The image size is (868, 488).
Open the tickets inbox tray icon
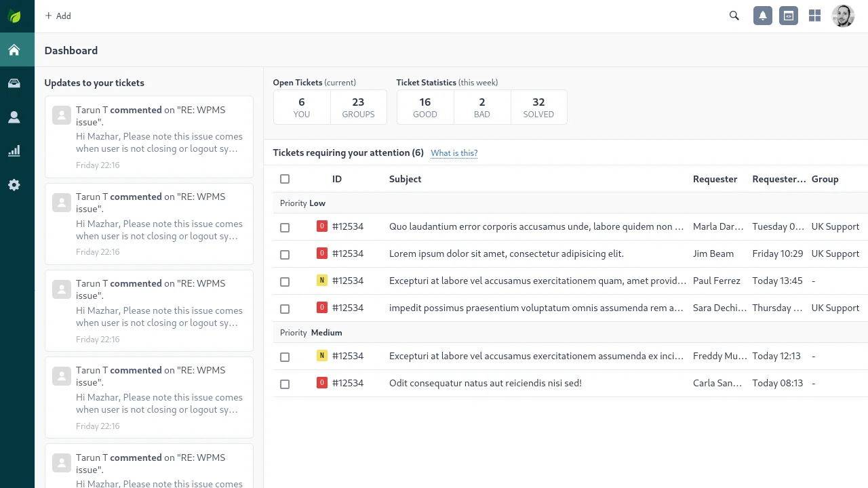click(14, 83)
